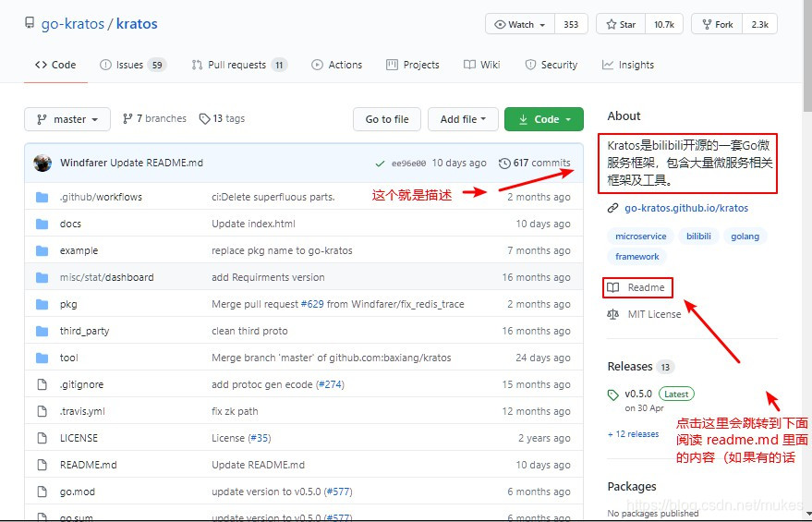The height and width of the screenshot is (522, 812).
Task: Click the bilibili topic tag
Action: 698,237
